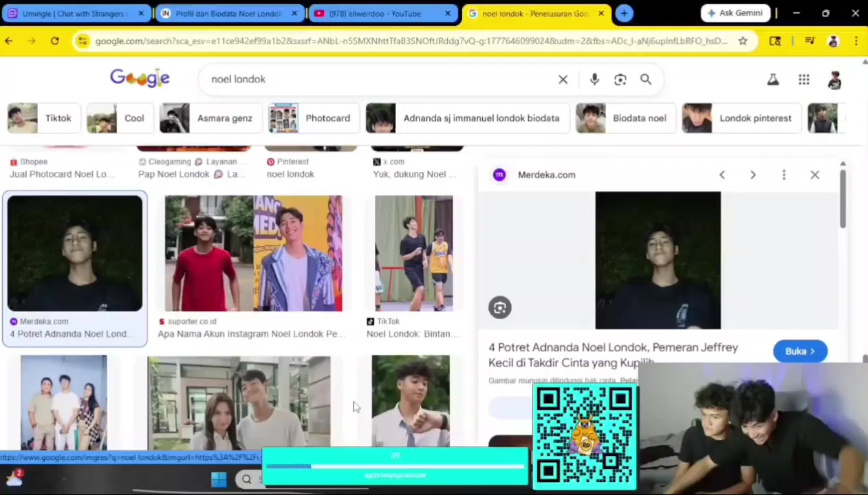Open the x.com Yuk, dukung Noel result

coord(415,174)
